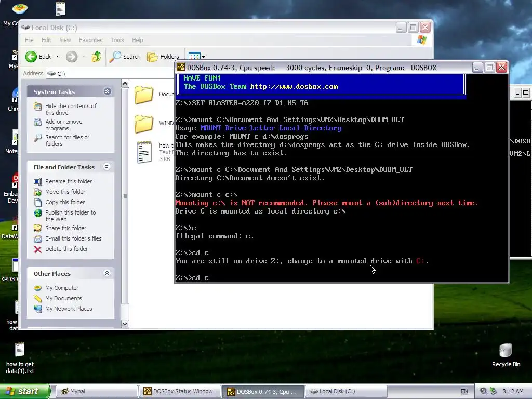Open My Documents in Other Places

63,298
